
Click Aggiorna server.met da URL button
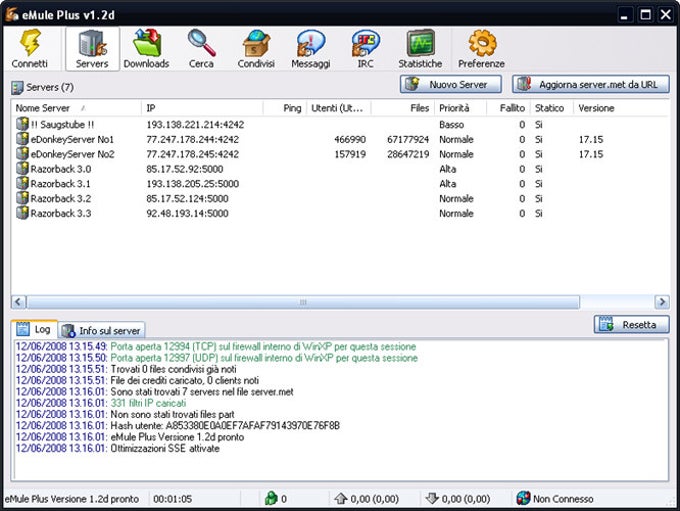pos(591,84)
